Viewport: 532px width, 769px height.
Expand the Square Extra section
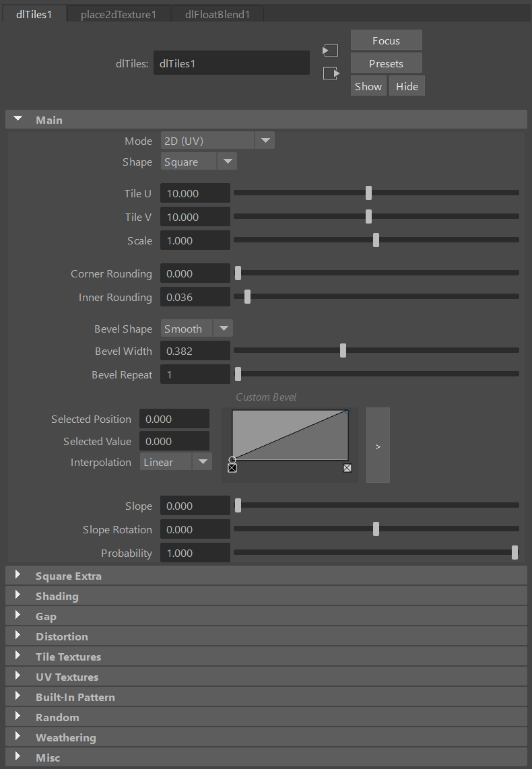tap(18, 576)
